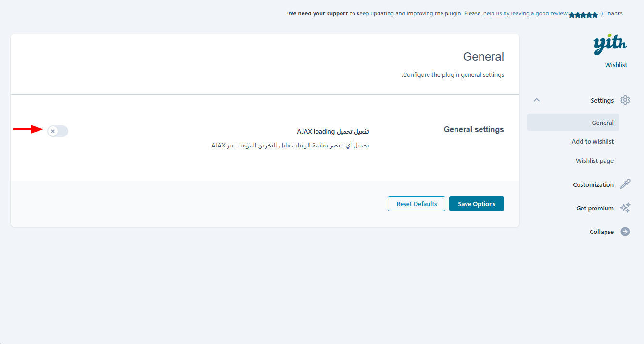This screenshot has width=644, height=344.
Task: Select the General settings menu item
Action: (602, 123)
